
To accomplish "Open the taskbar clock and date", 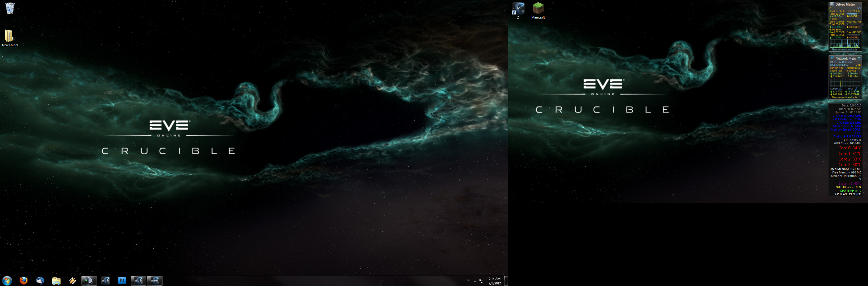I will 495,281.
